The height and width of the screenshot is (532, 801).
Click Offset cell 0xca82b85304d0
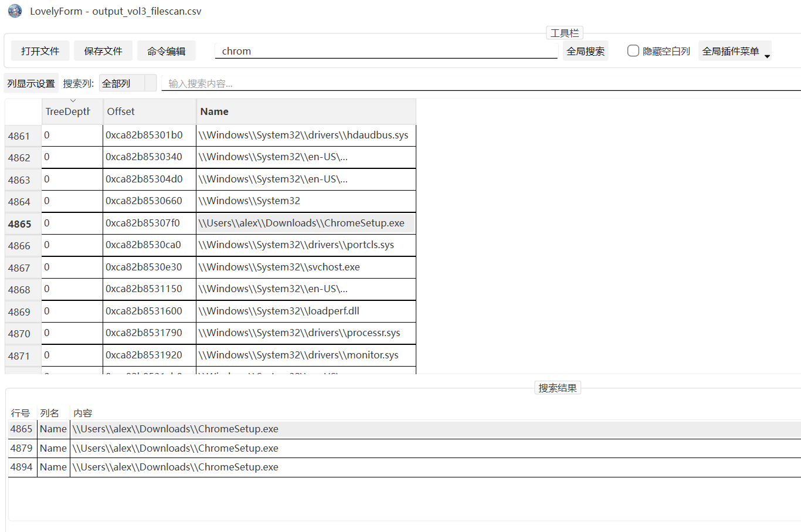pos(150,179)
